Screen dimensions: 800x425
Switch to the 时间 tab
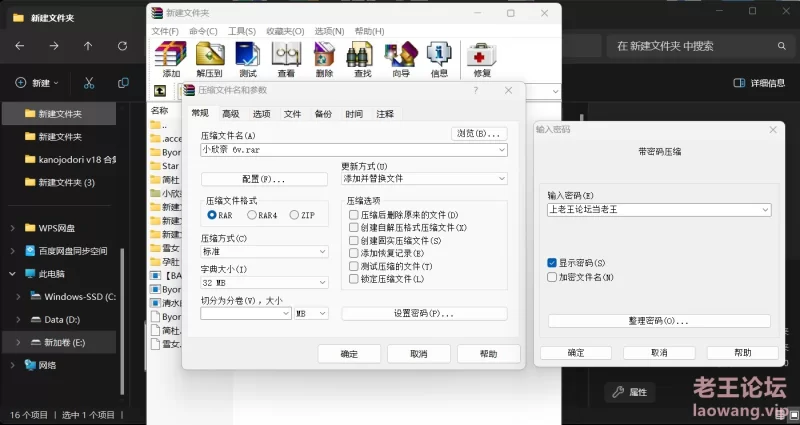click(354, 114)
